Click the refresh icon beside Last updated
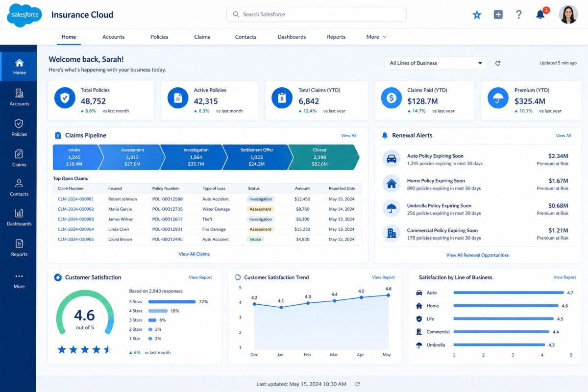This screenshot has height=392, width=588. (357, 384)
